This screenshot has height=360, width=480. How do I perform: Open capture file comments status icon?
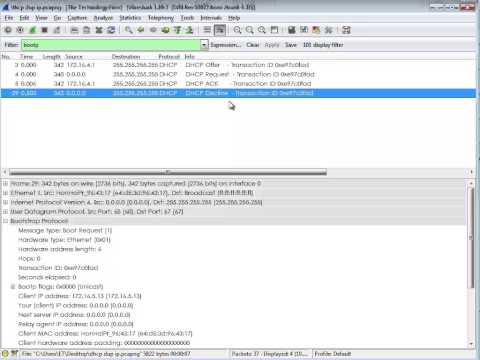(x=15, y=354)
